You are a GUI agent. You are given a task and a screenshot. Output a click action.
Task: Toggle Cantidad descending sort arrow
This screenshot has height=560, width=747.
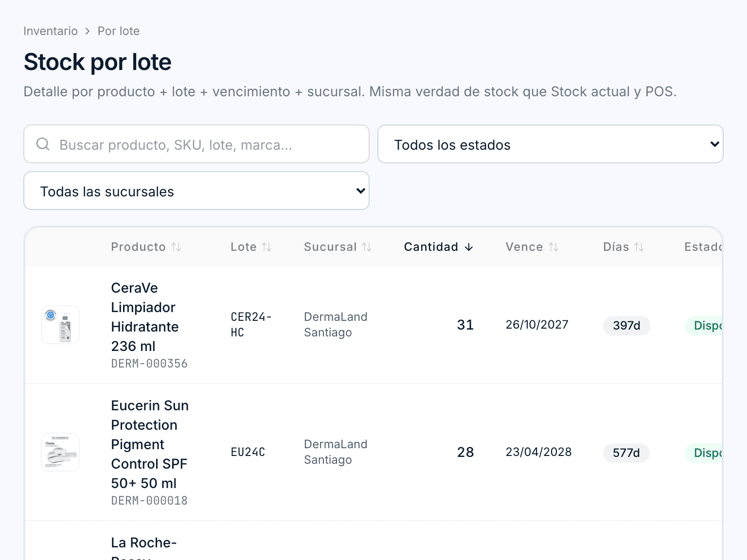point(469,247)
